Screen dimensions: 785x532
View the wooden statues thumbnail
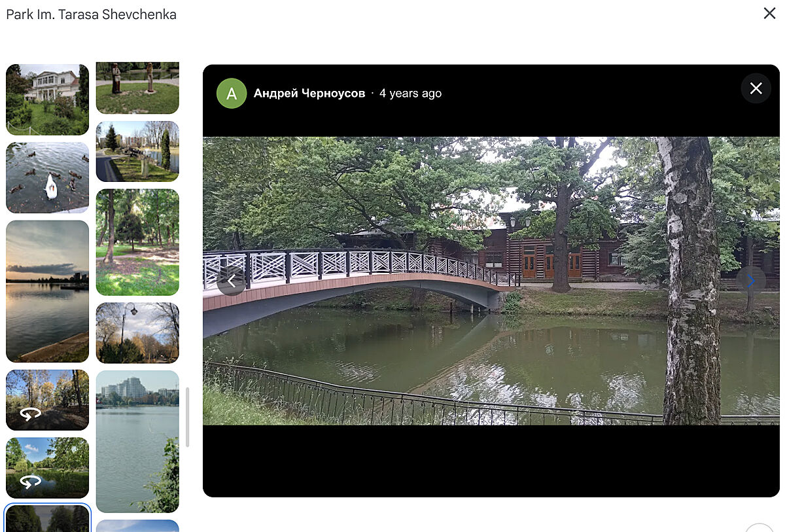tap(137, 88)
